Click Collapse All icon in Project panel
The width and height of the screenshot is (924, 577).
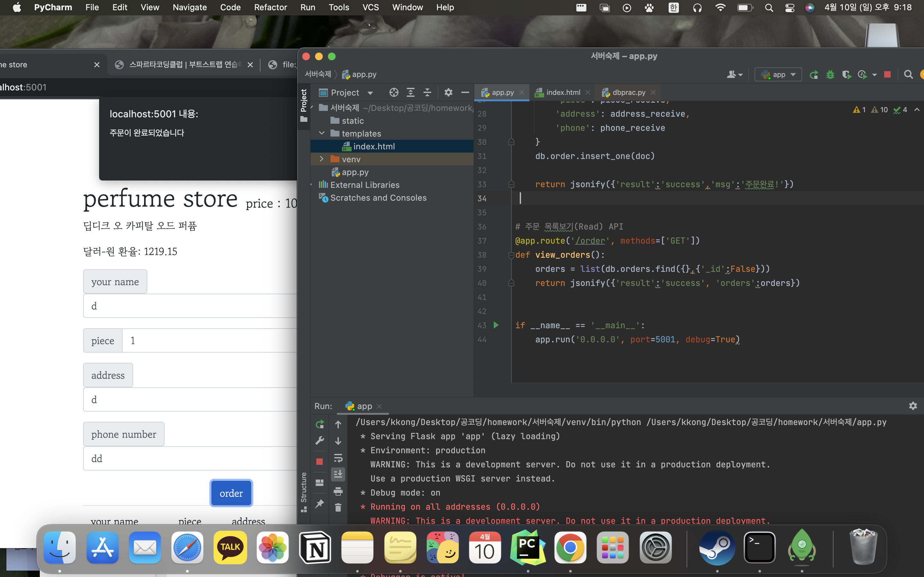tap(427, 92)
